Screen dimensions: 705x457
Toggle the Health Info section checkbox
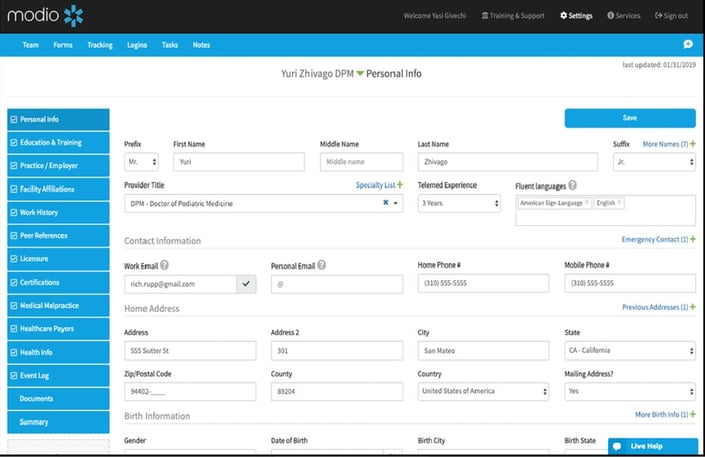(14, 352)
